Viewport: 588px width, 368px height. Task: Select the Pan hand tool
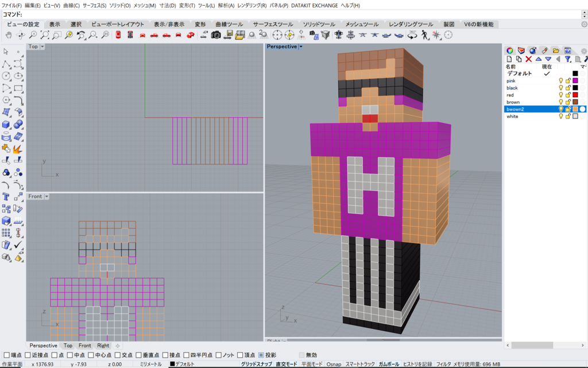point(8,35)
